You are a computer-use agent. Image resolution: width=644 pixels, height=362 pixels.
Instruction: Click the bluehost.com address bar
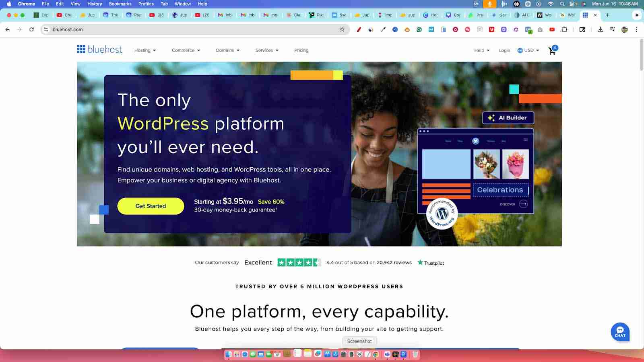193,29
